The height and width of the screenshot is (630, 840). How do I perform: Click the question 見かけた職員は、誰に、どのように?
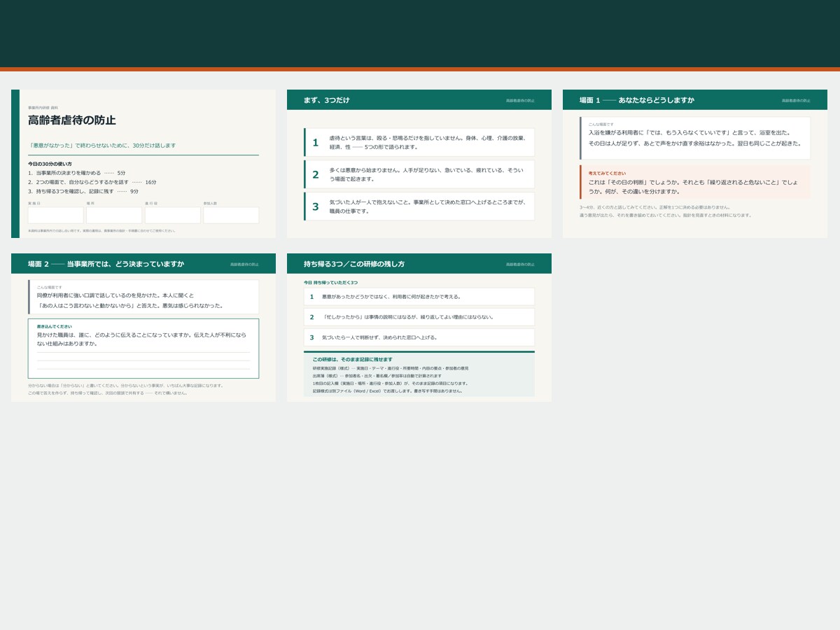141,339
